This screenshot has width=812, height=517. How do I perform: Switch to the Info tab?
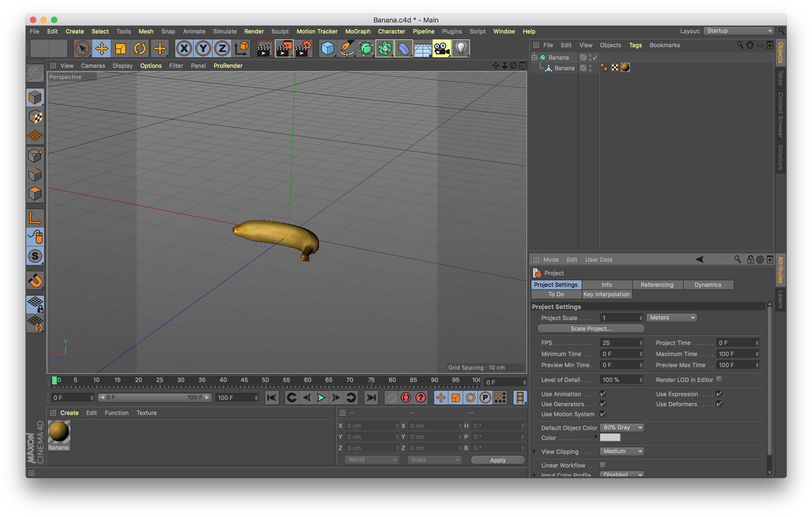(x=607, y=285)
